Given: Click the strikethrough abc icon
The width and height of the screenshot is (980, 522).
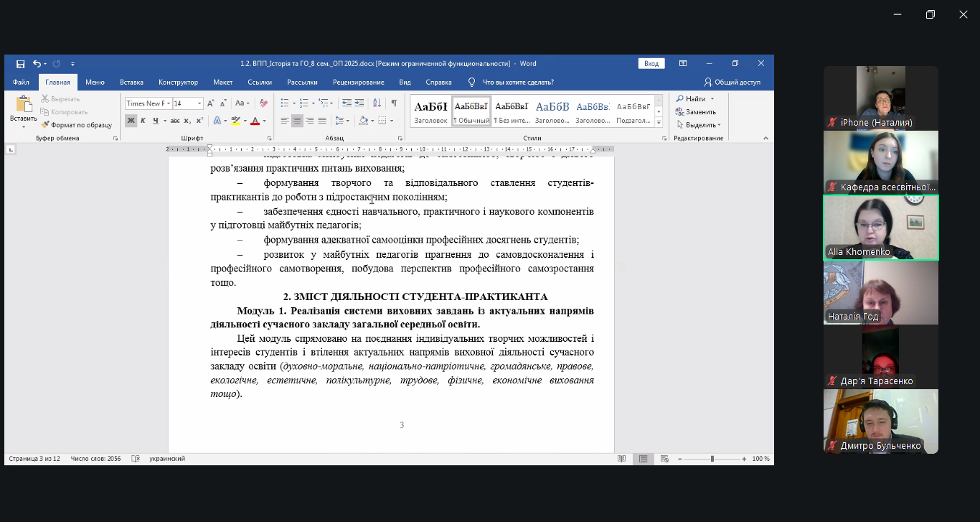Looking at the screenshot, I should [x=174, y=121].
